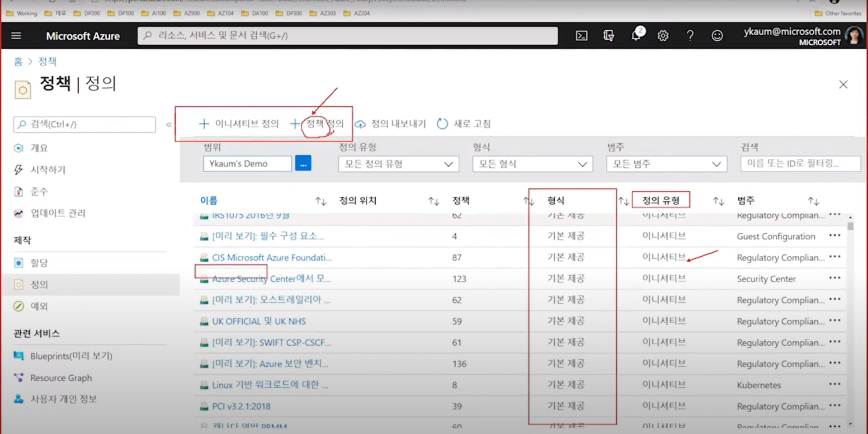The height and width of the screenshot is (434, 868).
Task: Click the 형식 column header
Action: [556, 201]
